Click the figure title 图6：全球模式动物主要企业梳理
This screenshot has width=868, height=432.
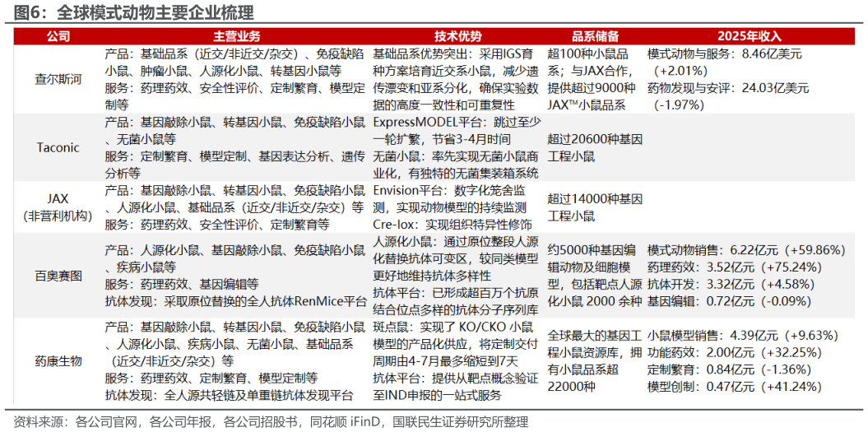pos(133,12)
